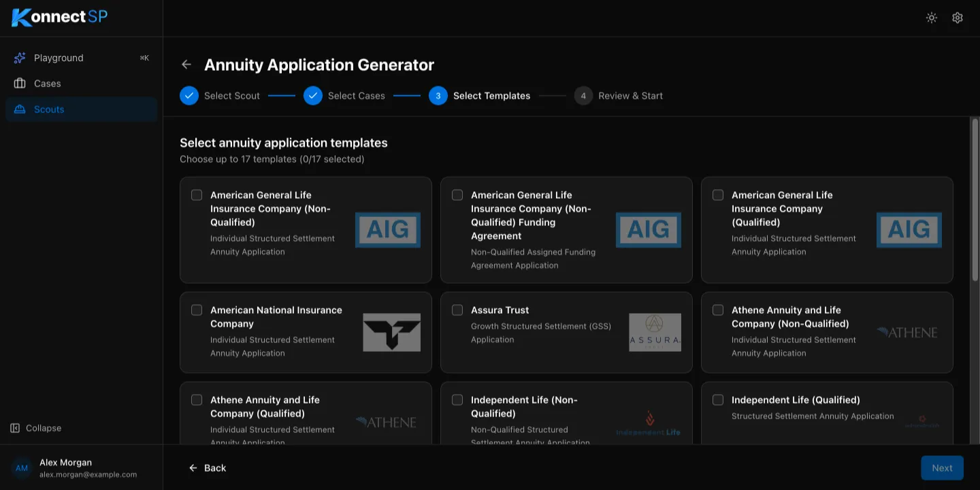Check Athene Annuity (Qualified) template
Screen dimensions: 980x490
coord(197,399)
